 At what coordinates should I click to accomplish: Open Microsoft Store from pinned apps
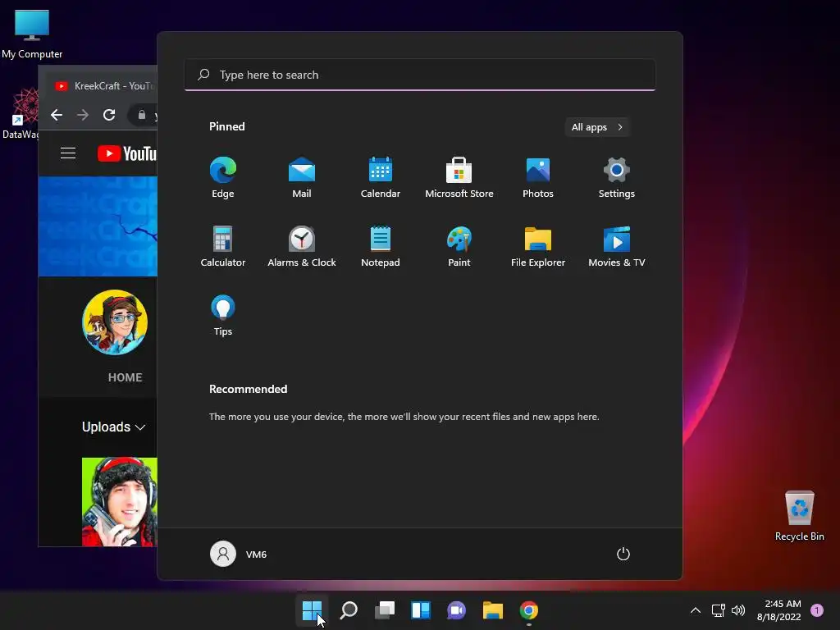459,177
